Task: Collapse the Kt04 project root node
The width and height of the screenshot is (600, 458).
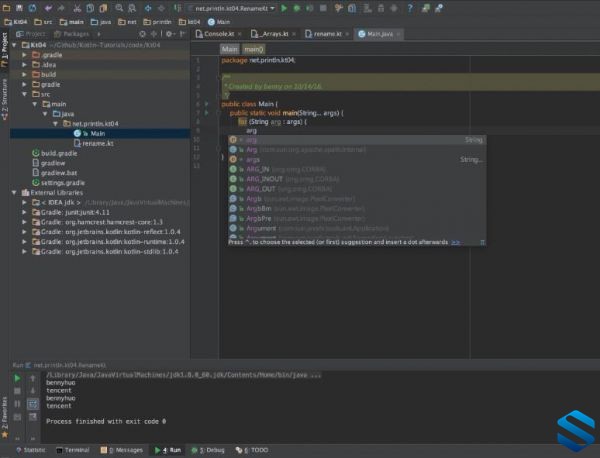Action: [14, 45]
